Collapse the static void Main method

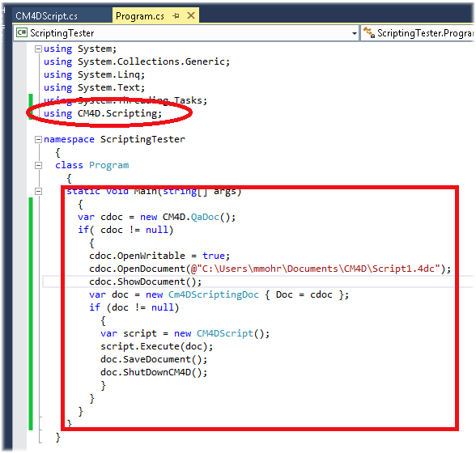38,191
